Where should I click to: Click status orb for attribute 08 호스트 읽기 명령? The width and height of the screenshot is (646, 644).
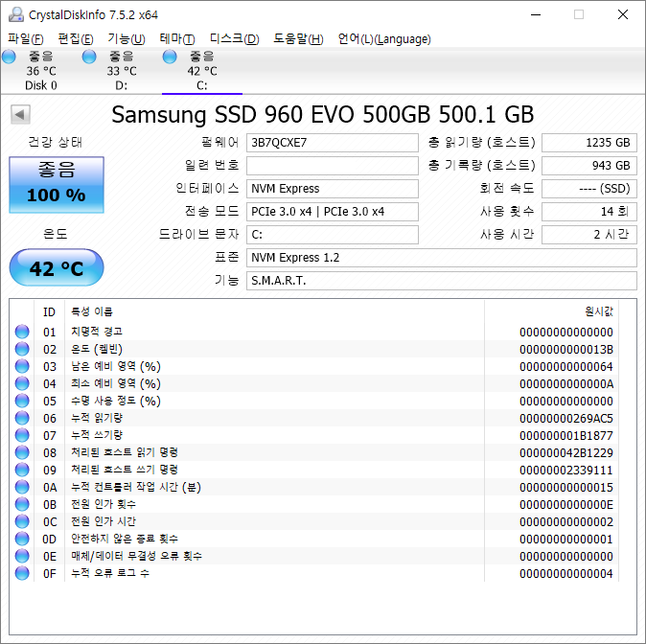pos(22,452)
